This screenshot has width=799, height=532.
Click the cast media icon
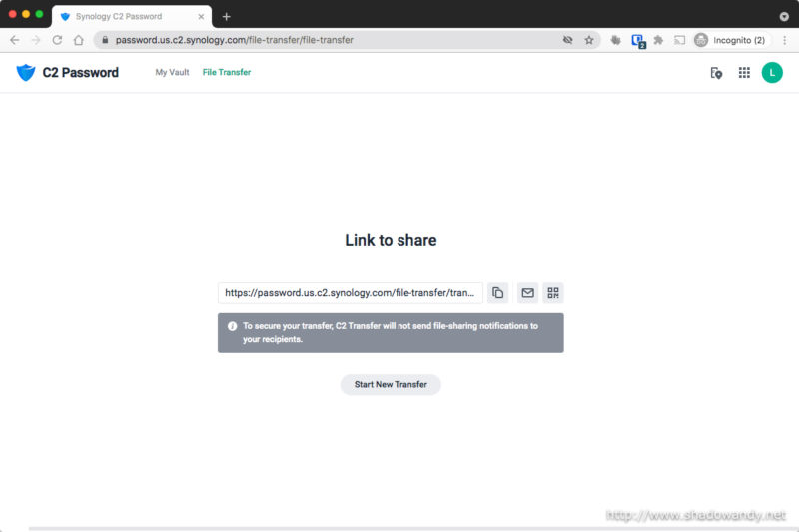[x=680, y=40]
